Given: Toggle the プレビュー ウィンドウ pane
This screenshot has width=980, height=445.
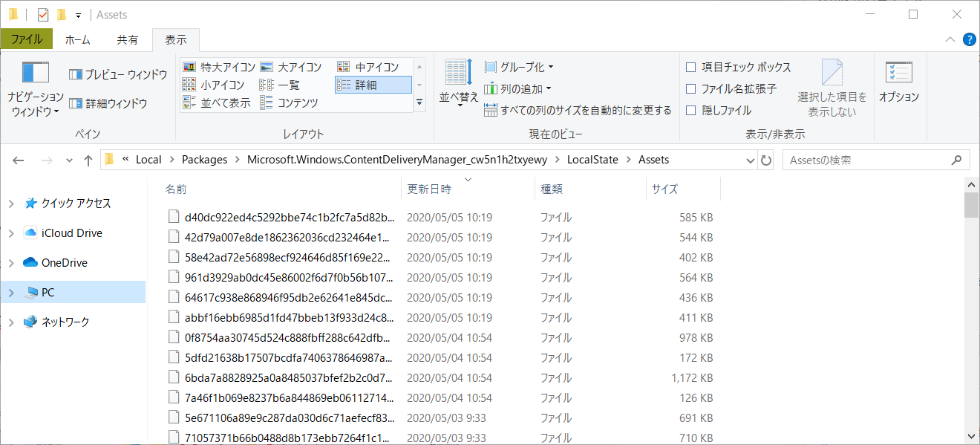Looking at the screenshot, I should [117, 74].
